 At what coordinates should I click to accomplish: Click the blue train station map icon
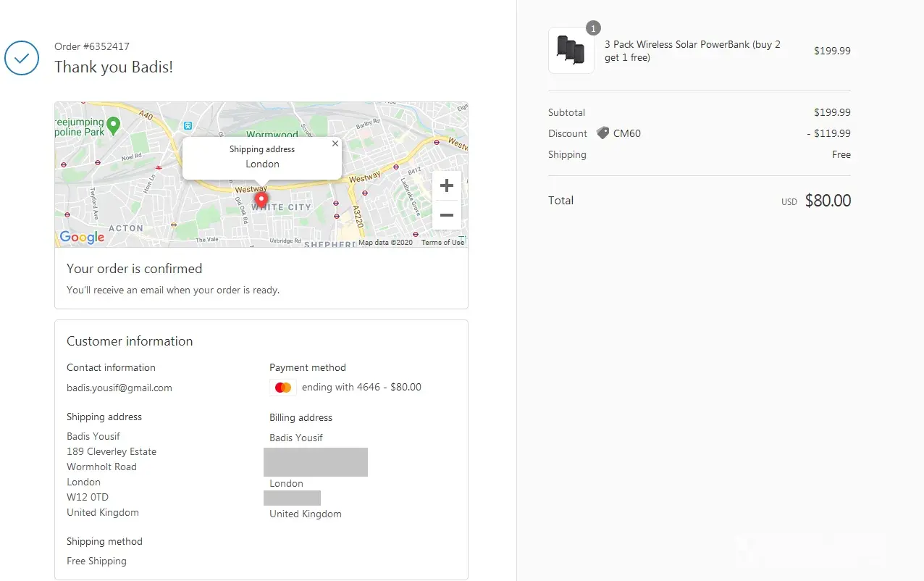(x=188, y=125)
